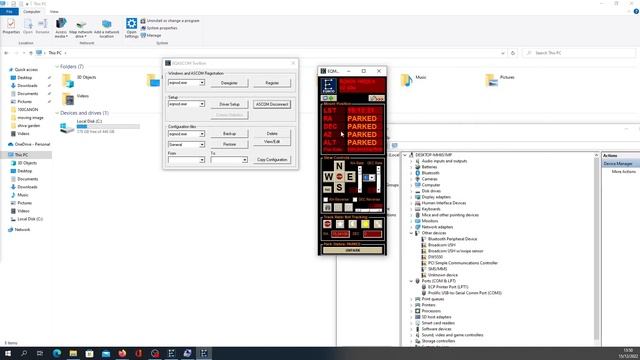Toggle RA Reverse checkbox
This screenshot has height=360, width=640.
[326, 200]
